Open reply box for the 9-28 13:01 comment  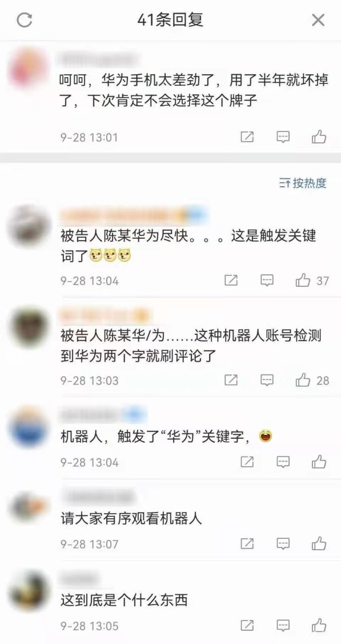283,137
